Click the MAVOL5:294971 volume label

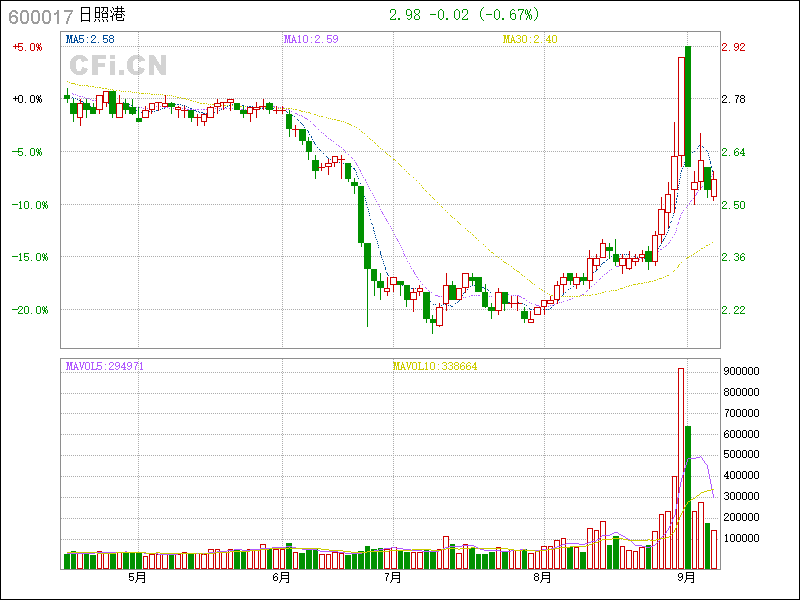point(105,366)
